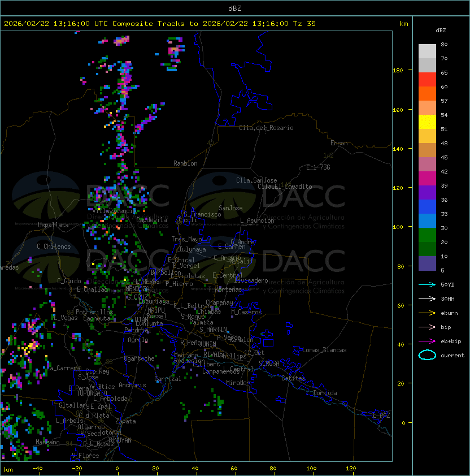Click the 'V_Flores' map label
Viewport: 470px width, 476px height.
pos(85,456)
